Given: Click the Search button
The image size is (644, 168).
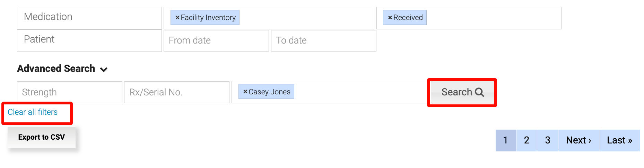Looking at the screenshot, I should point(462,92).
